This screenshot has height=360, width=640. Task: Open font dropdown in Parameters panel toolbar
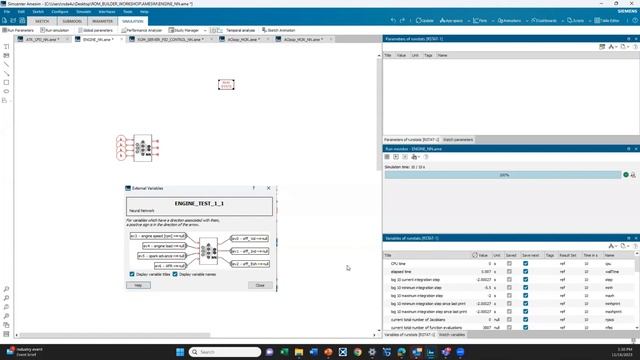(613, 47)
